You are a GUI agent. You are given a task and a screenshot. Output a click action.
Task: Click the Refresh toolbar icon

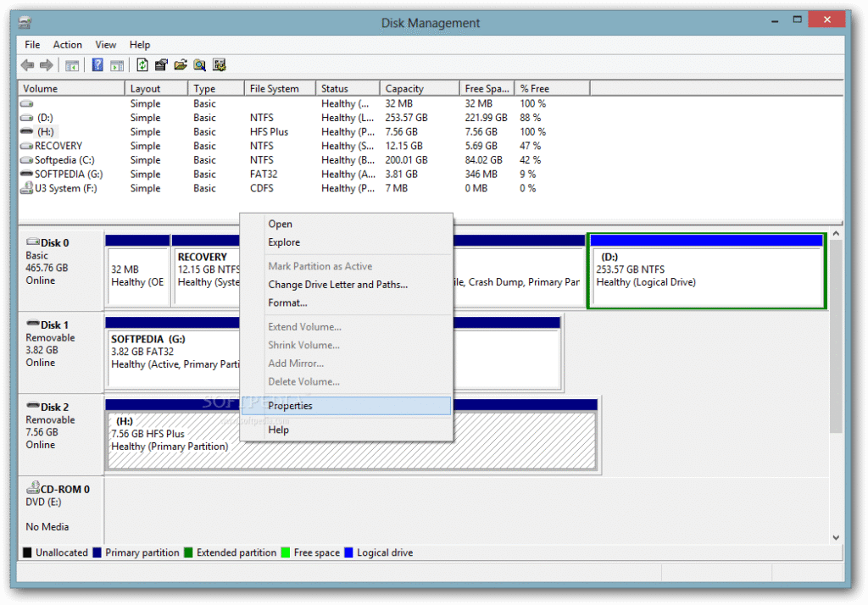[x=142, y=65]
